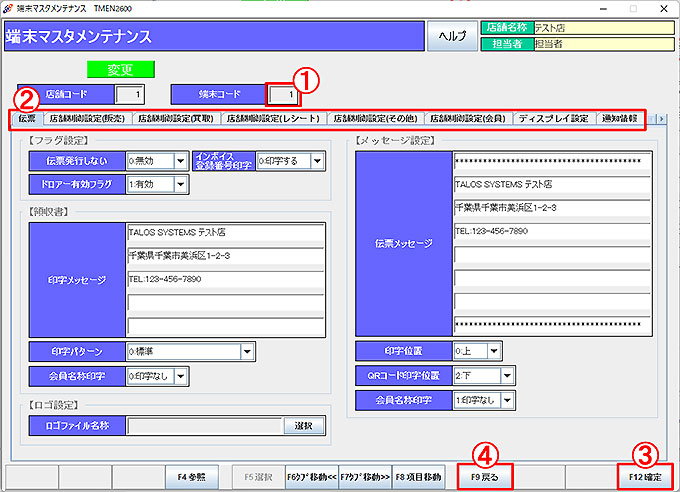This screenshot has height=492, width=680.
Task: Switch to 店舗制御設定(会員) tab
Action: (468, 118)
